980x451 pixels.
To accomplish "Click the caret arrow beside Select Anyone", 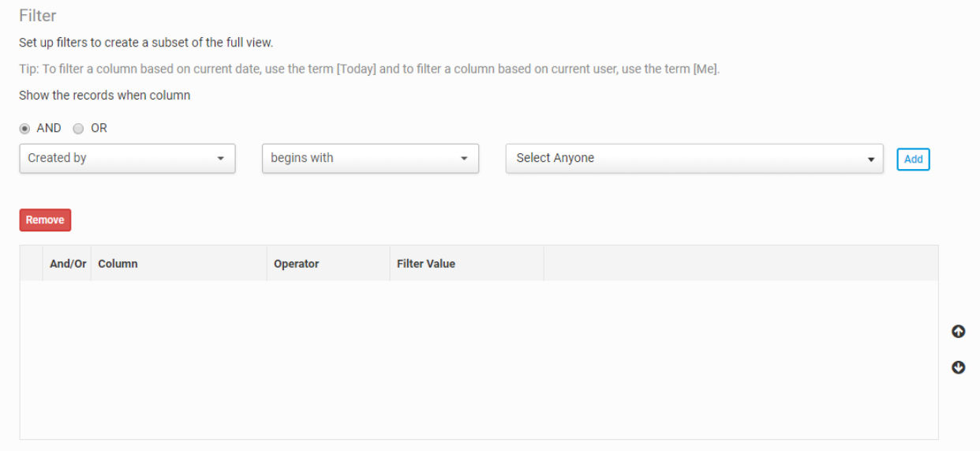I will (870, 160).
